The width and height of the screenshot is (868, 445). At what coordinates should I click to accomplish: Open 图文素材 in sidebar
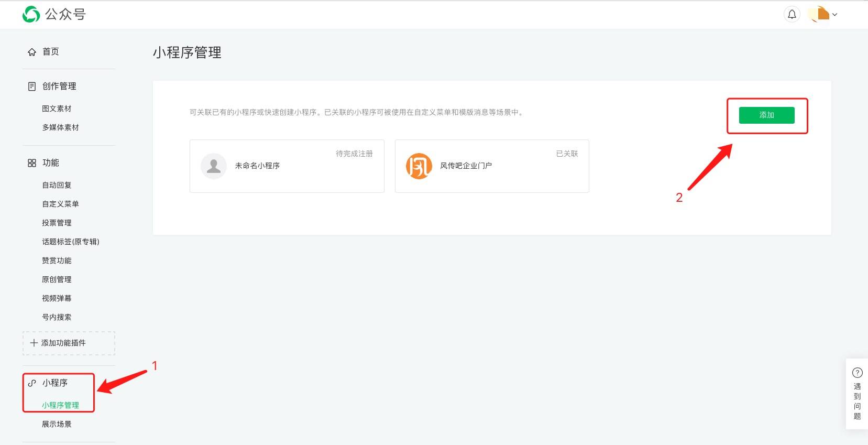(57, 108)
